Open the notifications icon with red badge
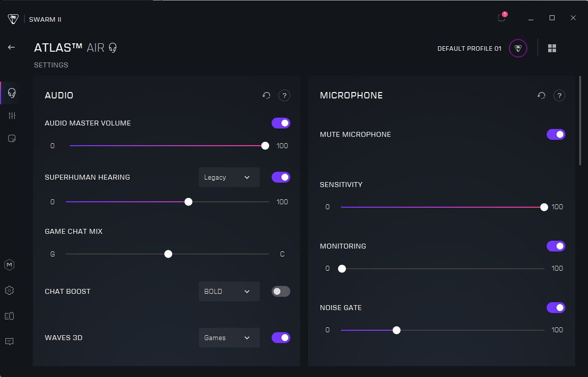588x377 pixels. tap(502, 17)
